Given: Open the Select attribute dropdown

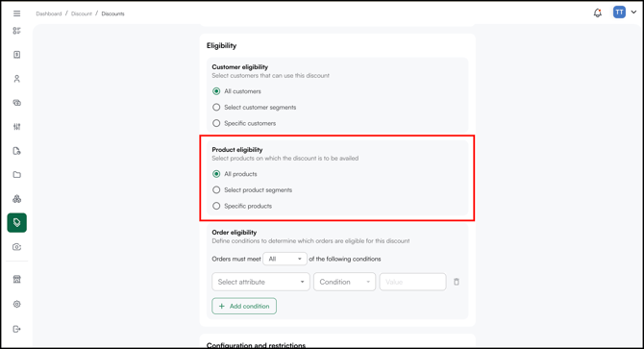Looking at the screenshot, I should [260, 282].
